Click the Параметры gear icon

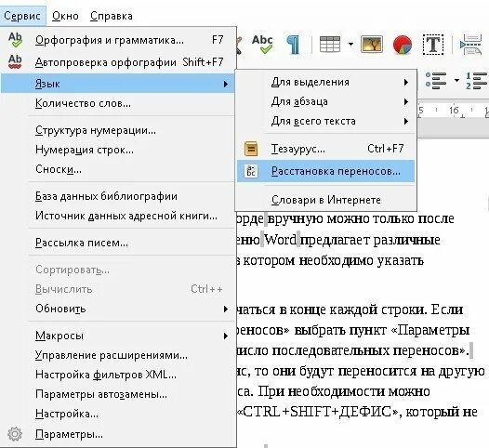pos(15,434)
